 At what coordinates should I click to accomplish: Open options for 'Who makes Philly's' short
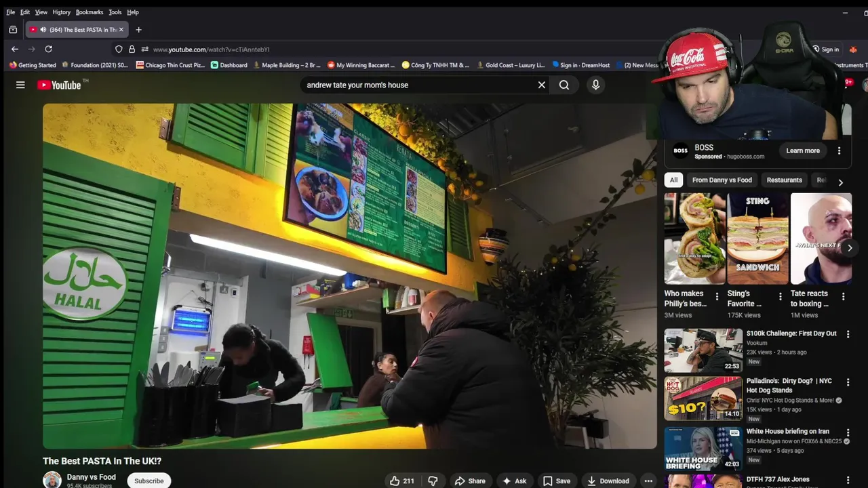[x=717, y=296]
